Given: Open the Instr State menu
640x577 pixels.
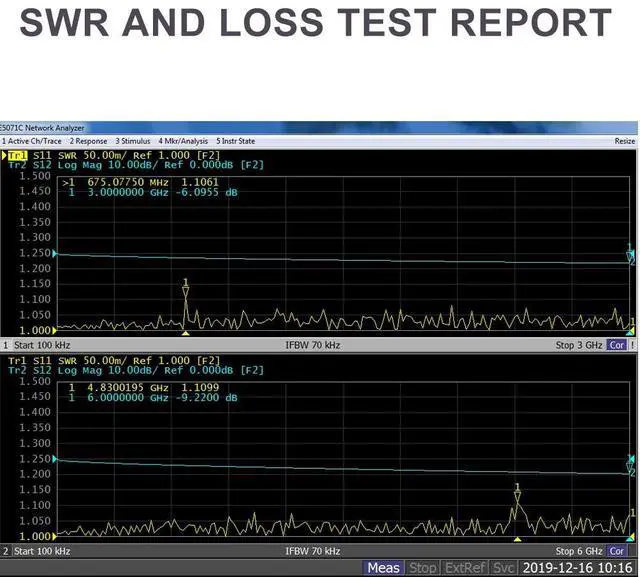Looking at the screenshot, I should coord(235,141).
